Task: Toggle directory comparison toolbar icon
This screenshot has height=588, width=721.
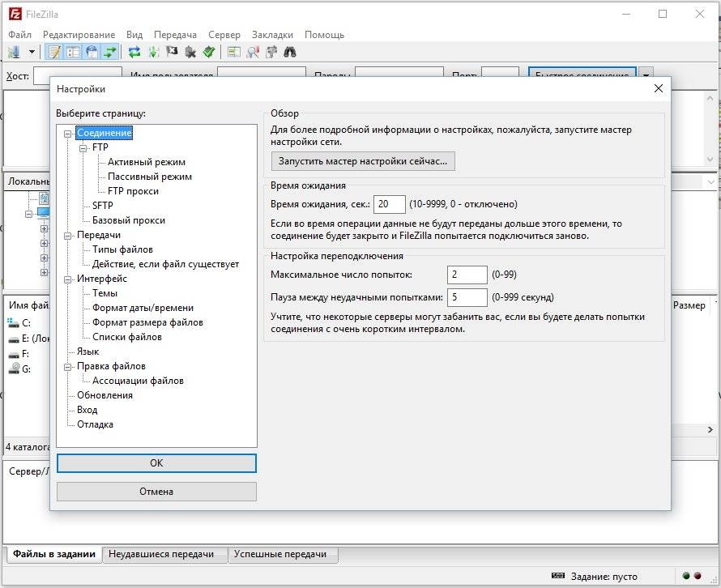Action: click(x=234, y=52)
